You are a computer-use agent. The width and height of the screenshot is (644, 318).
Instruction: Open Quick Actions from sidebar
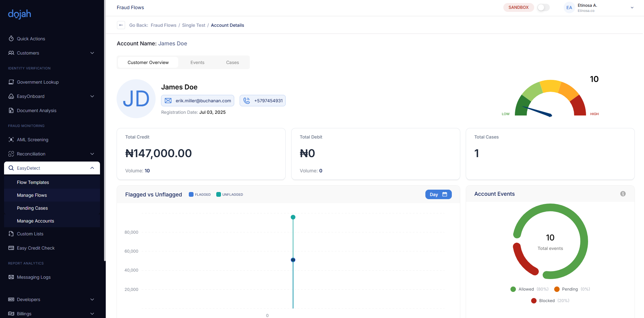(31, 39)
